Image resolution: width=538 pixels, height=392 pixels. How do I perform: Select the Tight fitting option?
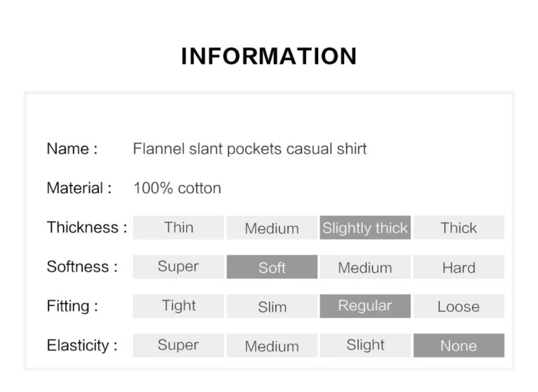178,306
